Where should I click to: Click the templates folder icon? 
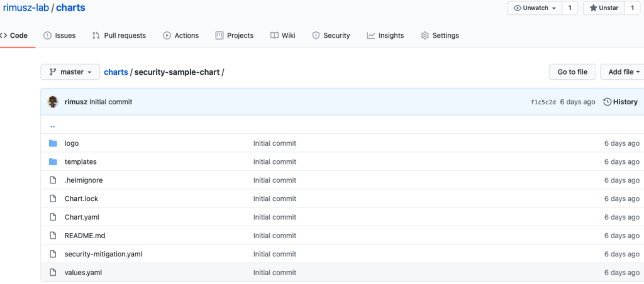coord(53,161)
